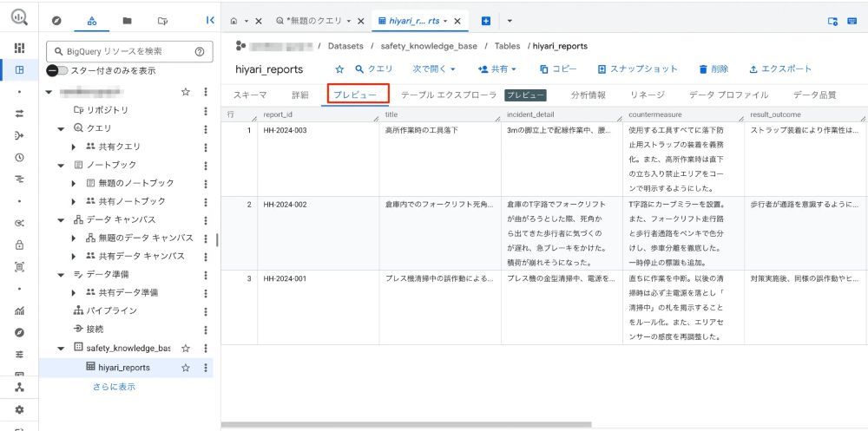This screenshot has width=868, height=431.
Task: Click the BigQuery logo icon
Action: (19, 18)
